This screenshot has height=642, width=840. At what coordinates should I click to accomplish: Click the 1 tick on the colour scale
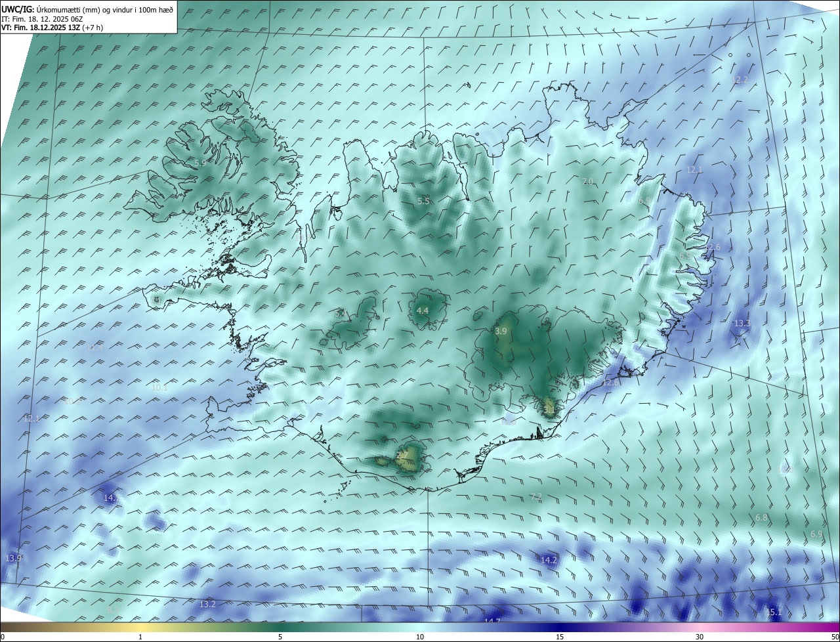point(140,637)
